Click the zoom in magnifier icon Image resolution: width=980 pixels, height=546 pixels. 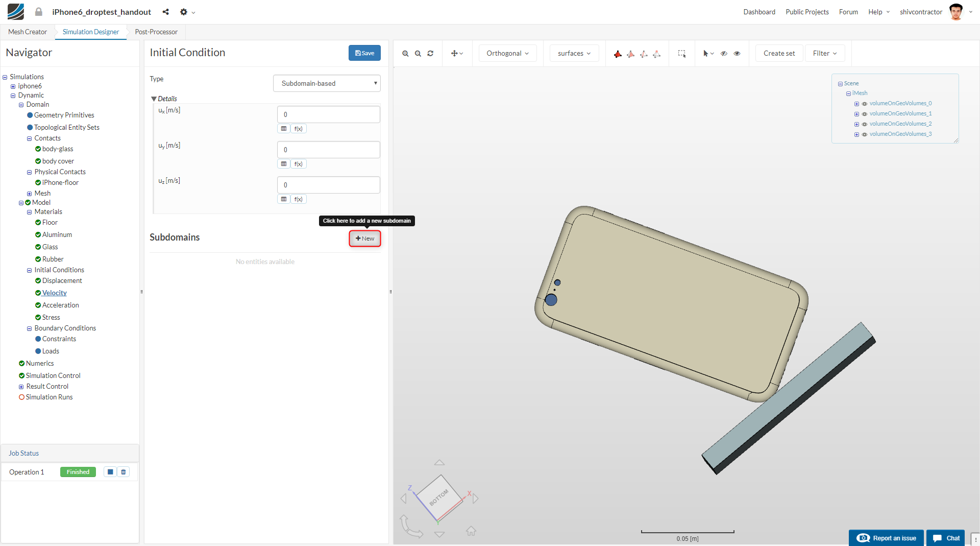click(405, 54)
